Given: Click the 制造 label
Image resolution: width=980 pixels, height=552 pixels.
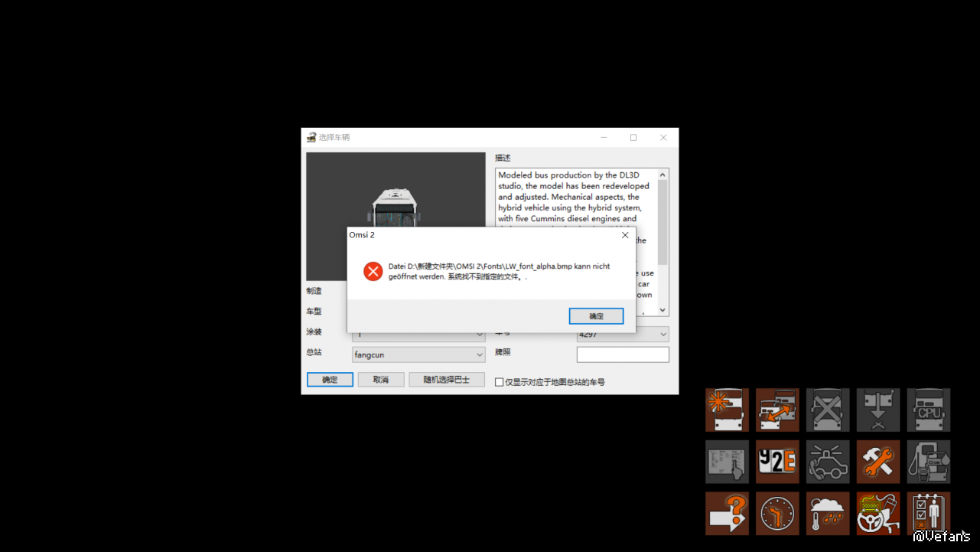Looking at the screenshot, I should [314, 291].
